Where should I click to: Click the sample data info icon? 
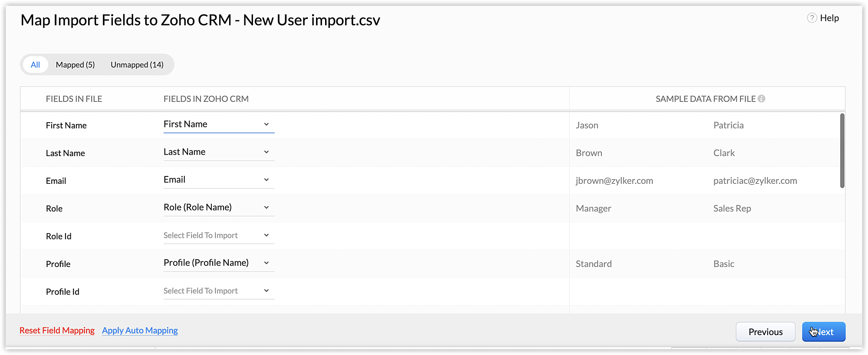[x=761, y=99]
